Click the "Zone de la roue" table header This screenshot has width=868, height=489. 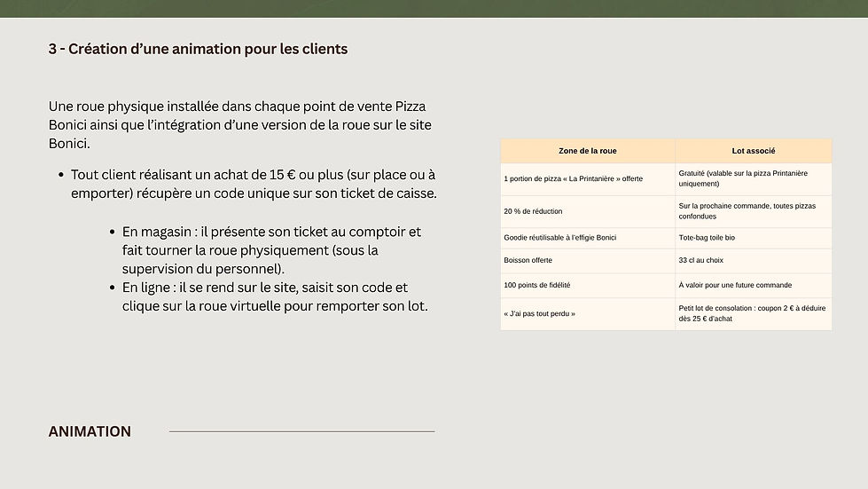[587, 151]
